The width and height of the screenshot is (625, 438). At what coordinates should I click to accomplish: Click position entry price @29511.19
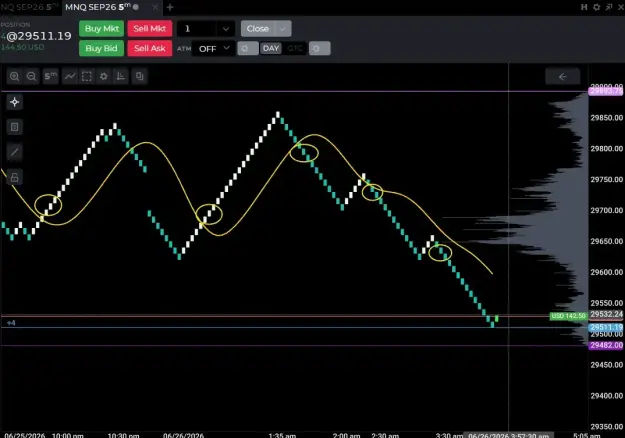pos(39,36)
